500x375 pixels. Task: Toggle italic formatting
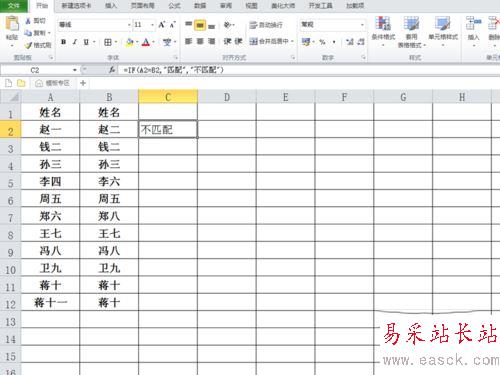click(75, 42)
